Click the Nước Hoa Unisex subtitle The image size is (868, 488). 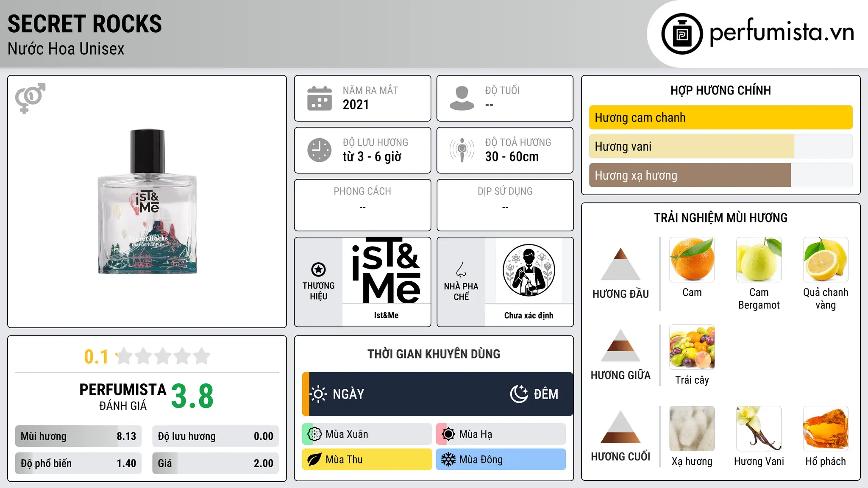(x=66, y=49)
